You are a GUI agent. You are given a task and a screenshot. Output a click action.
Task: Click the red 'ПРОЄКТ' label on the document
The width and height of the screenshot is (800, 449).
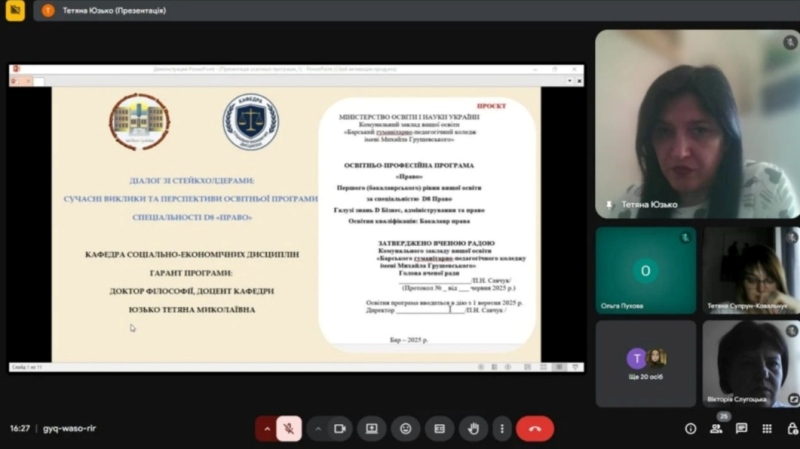[x=491, y=106]
